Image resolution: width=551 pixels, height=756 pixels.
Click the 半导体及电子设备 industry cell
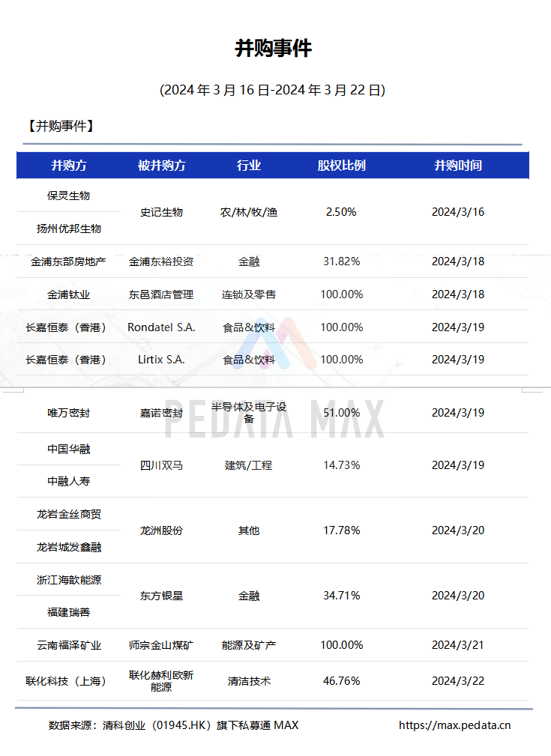pos(249,413)
